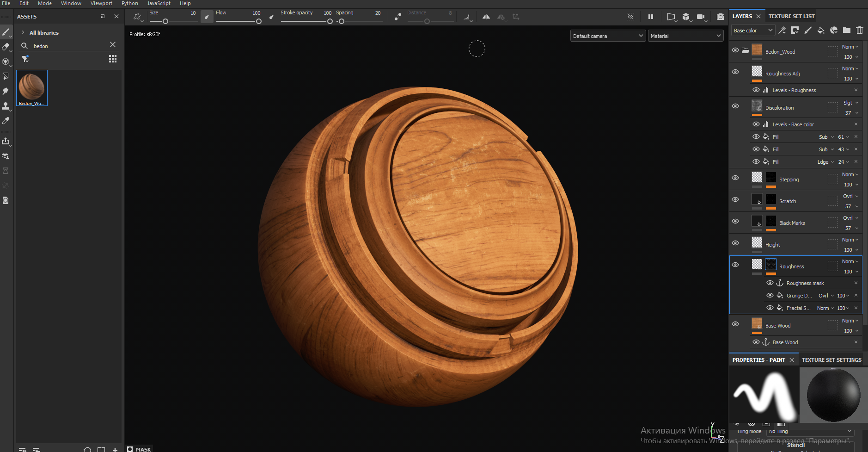
Task: Select the Clone stamp tool
Action: [x=6, y=106]
